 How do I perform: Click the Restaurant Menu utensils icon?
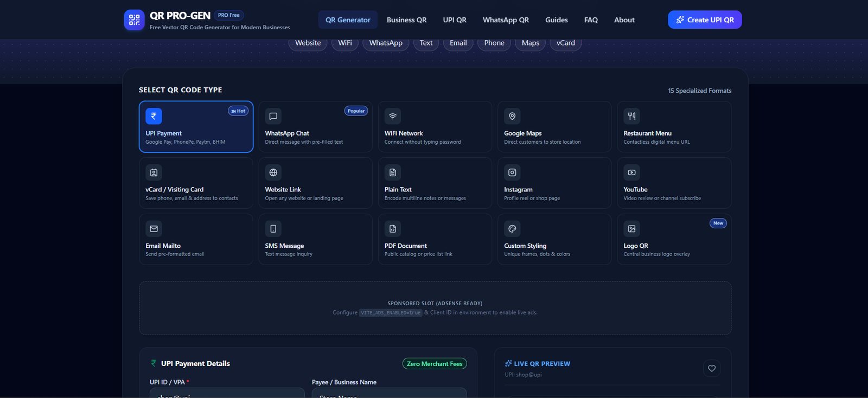(x=632, y=116)
